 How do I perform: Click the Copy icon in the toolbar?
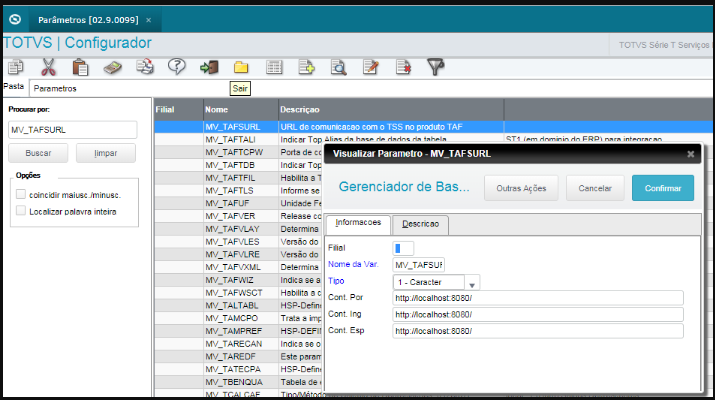pyautogui.click(x=16, y=67)
